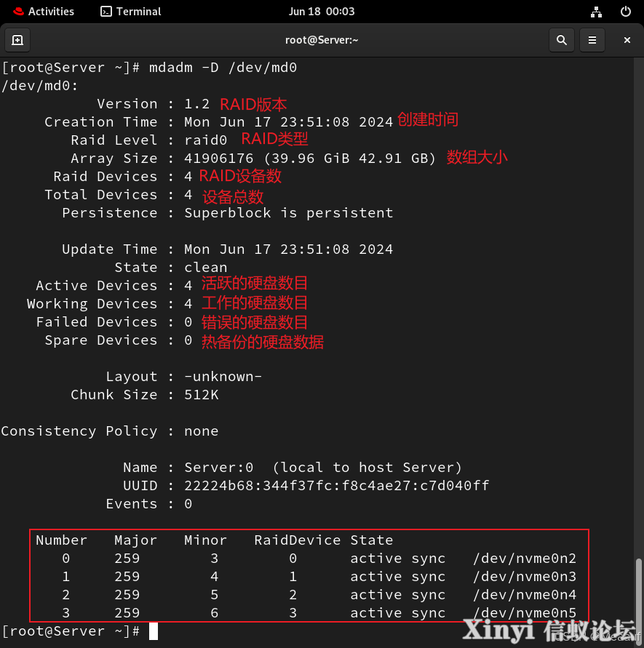Click the 'Total Devices' label

click(x=101, y=195)
